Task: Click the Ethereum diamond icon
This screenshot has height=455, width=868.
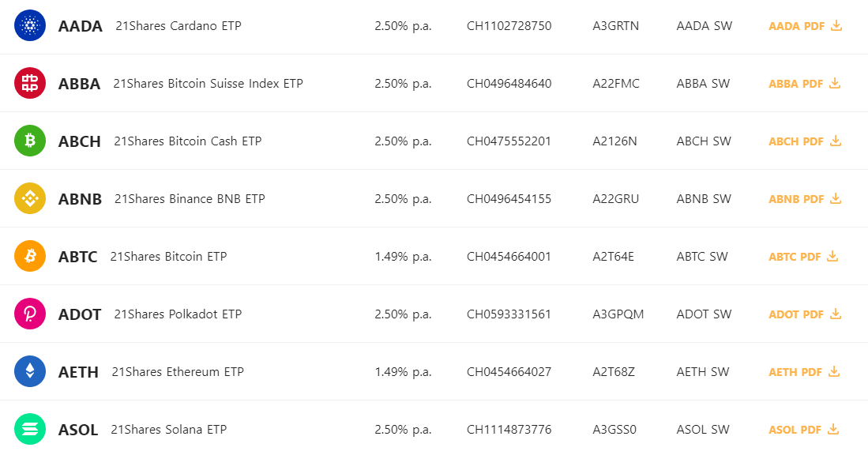Action: tap(29, 371)
